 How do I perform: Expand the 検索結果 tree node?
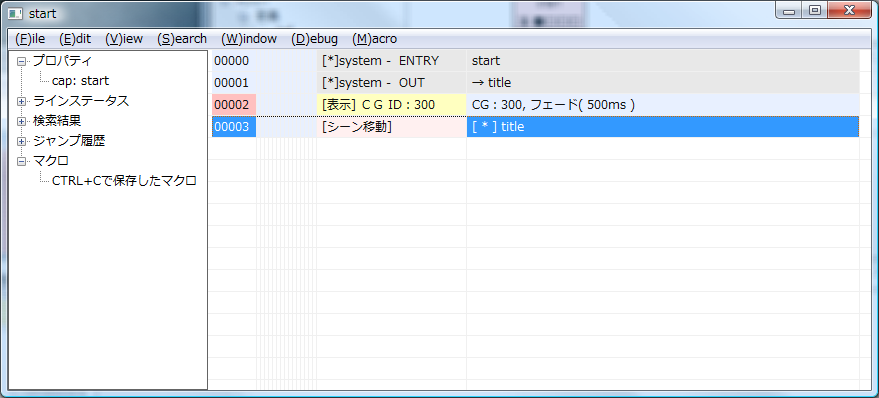(22, 121)
